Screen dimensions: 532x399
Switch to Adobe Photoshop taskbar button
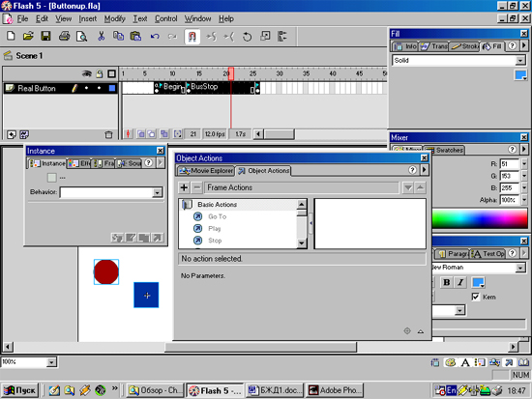pos(335,390)
